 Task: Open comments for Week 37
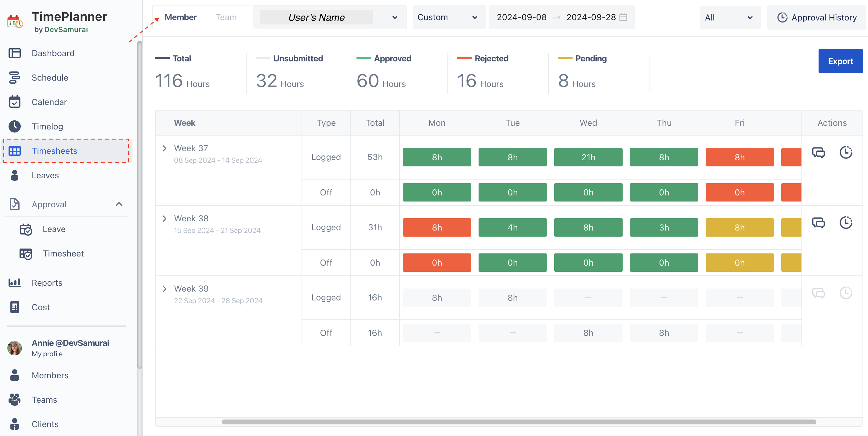(x=818, y=152)
